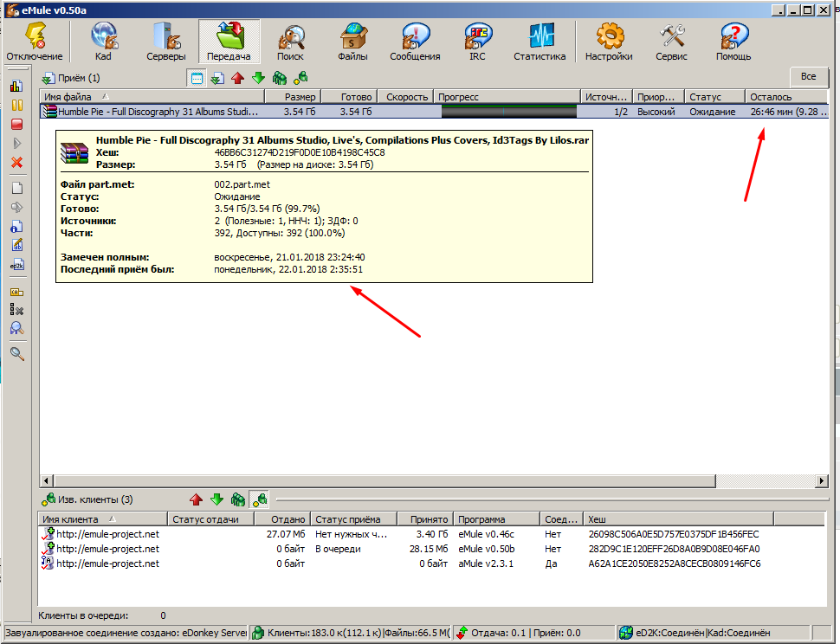Sort clients by Программа column
840x644 pixels.
coord(496,519)
